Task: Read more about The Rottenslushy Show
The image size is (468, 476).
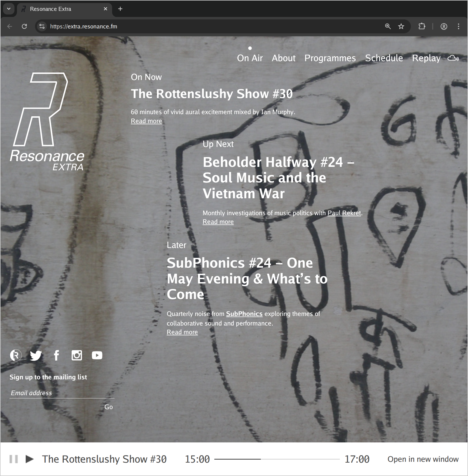Action: [146, 121]
